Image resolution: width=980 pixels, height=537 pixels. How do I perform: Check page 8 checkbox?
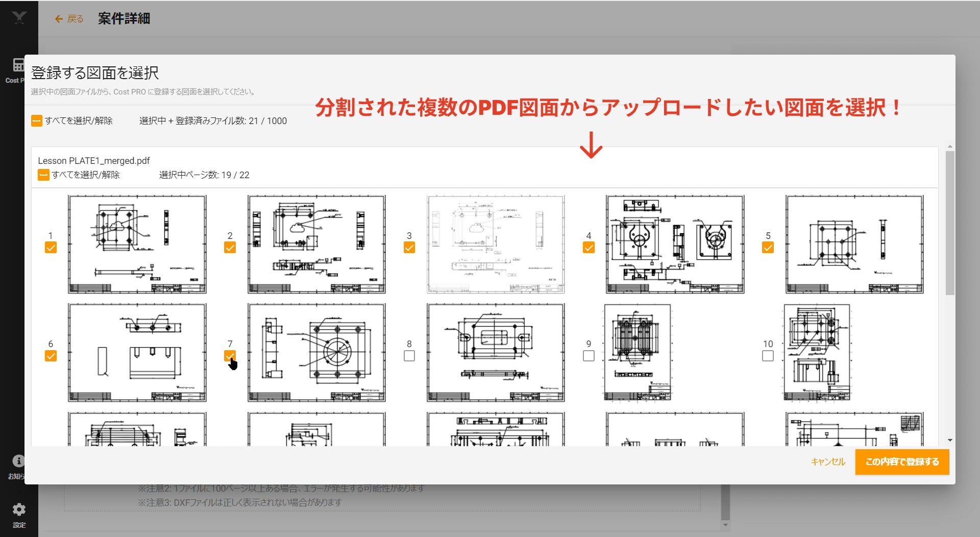point(409,356)
